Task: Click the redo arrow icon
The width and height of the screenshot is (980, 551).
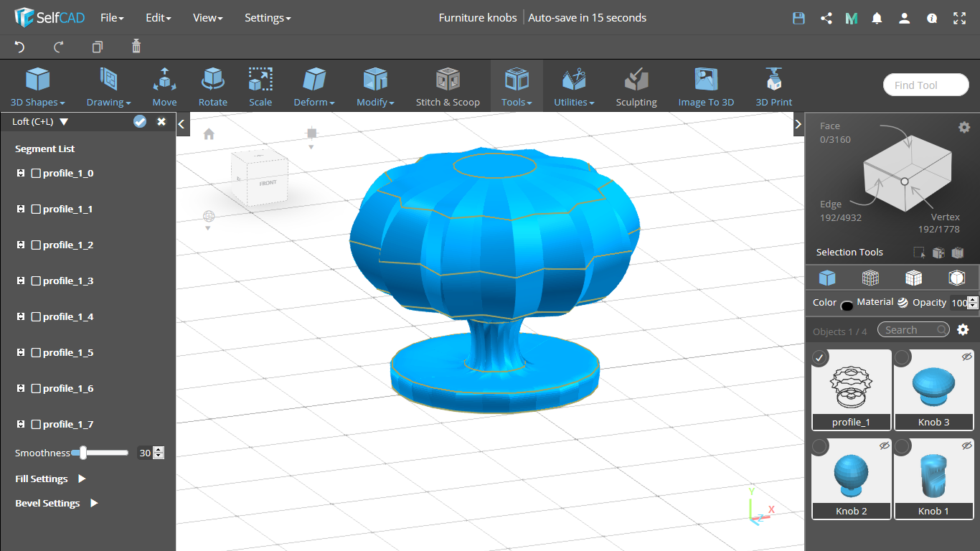Action: pos(59,47)
